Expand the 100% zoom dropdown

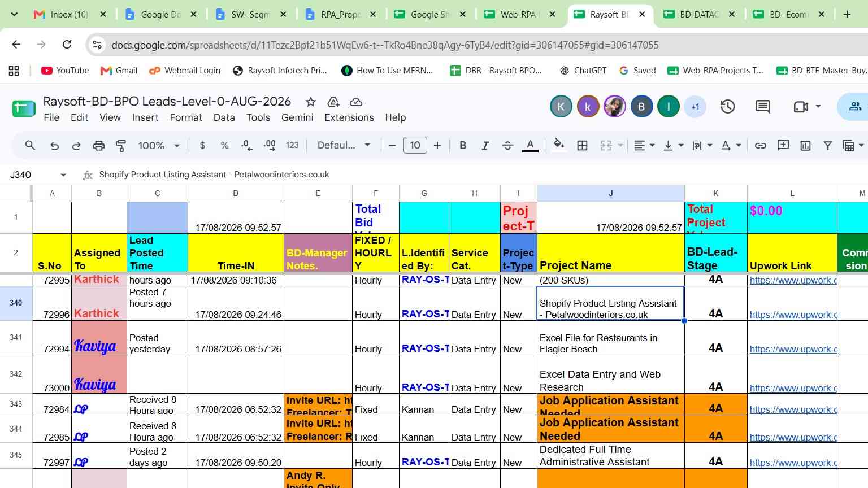[159, 146]
